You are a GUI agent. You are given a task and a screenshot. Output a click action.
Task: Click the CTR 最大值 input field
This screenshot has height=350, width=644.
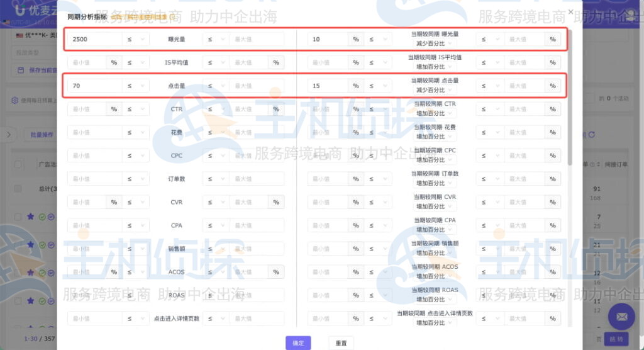(x=249, y=110)
